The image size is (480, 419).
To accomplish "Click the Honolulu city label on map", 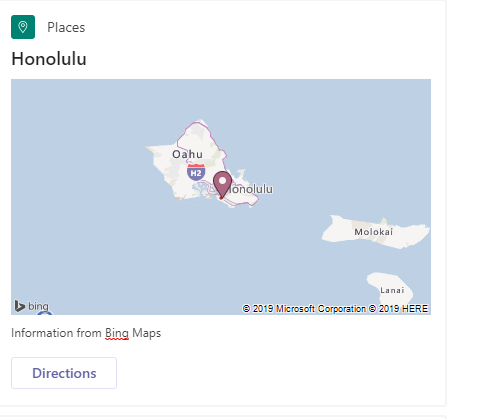I will (x=251, y=189).
